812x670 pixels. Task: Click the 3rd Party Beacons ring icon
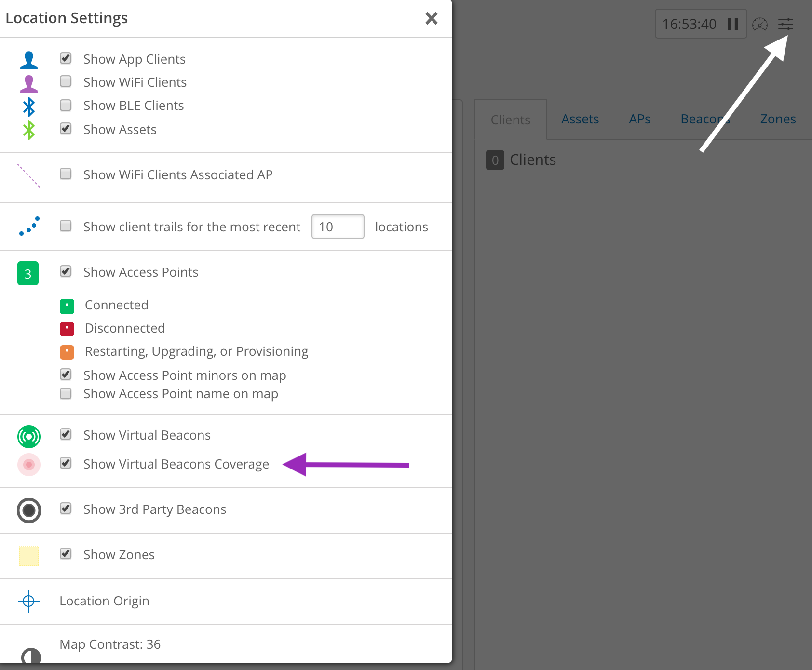pyautogui.click(x=29, y=510)
